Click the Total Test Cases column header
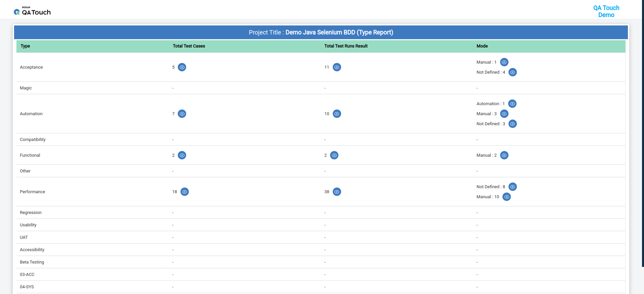The width and height of the screenshot is (644, 294). (189, 46)
